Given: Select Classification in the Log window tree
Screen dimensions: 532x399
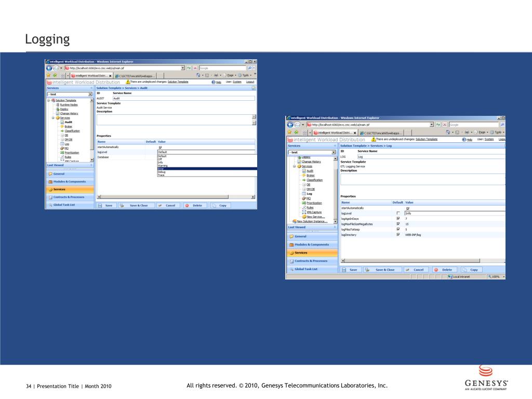Looking at the screenshot, I should click(x=314, y=180).
